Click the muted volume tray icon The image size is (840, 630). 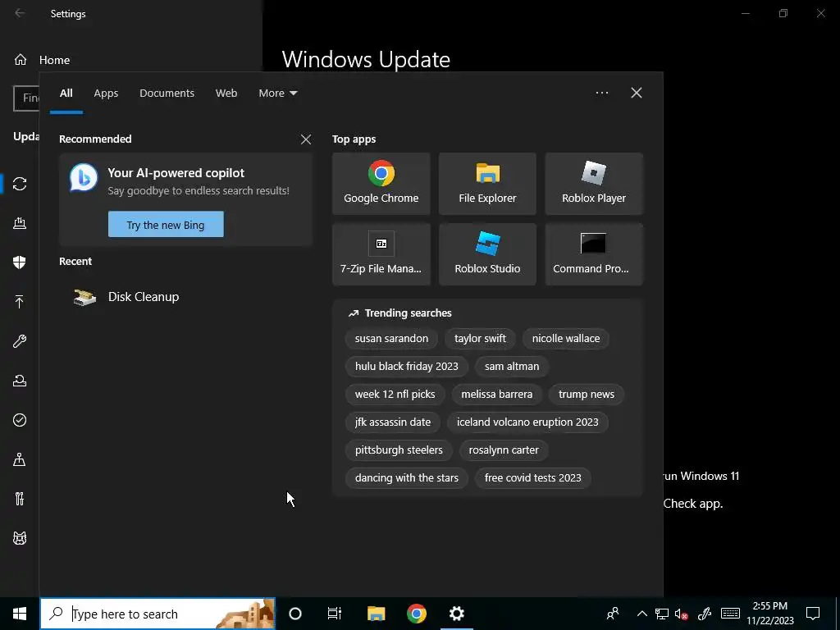(682, 614)
